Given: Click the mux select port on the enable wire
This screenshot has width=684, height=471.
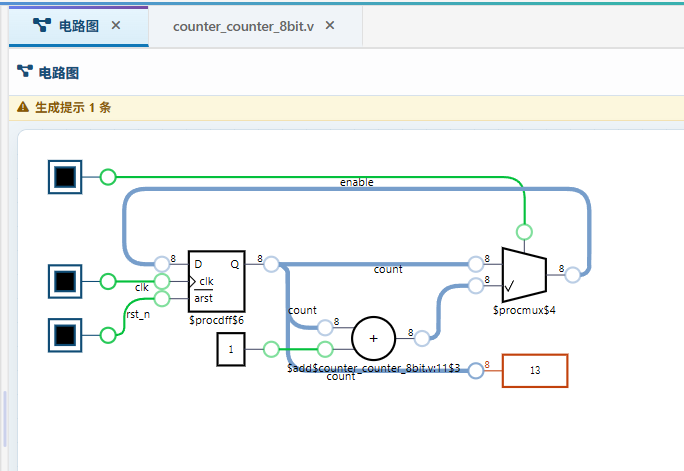Looking at the screenshot, I should pyautogui.click(x=524, y=232).
